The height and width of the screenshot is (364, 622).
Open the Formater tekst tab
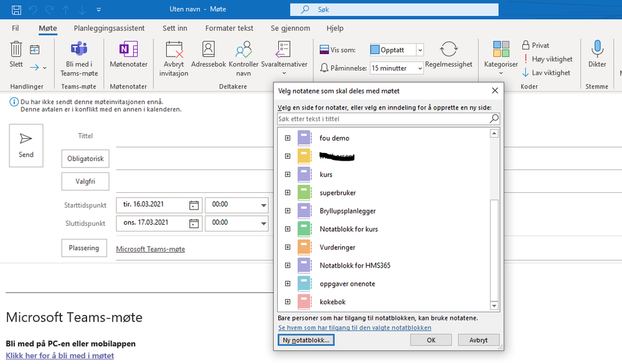pyautogui.click(x=229, y=28)
